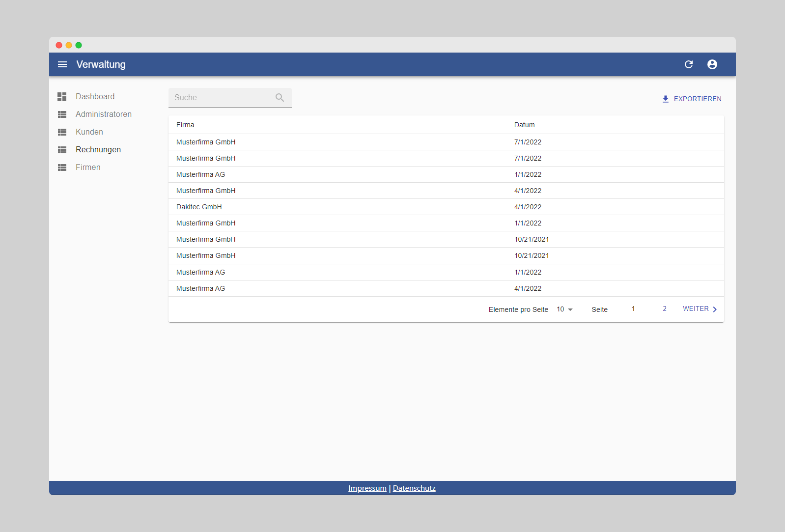Image resolution: width=785 pixels, height=532 pixels.
Task: Click WEITER to go to next page
Action: pos(700,309)
